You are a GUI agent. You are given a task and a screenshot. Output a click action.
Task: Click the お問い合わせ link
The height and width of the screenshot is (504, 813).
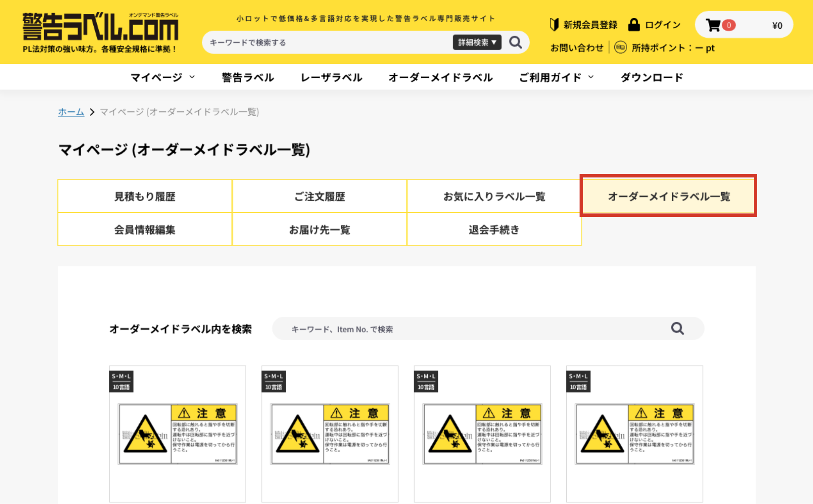(x=576, y=48)
